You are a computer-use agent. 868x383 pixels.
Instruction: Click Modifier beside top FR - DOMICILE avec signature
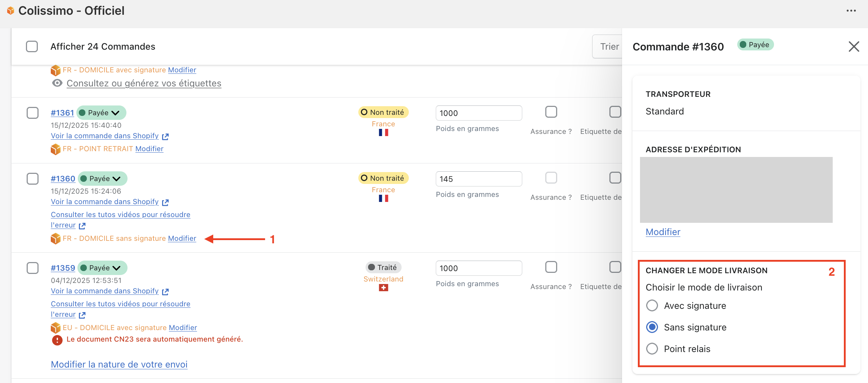coord(182,70)
